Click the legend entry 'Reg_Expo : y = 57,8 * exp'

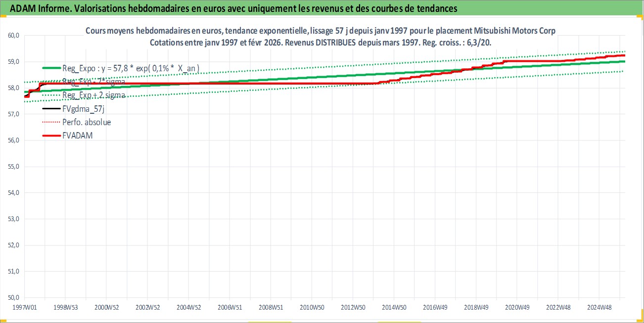[131, 68]
